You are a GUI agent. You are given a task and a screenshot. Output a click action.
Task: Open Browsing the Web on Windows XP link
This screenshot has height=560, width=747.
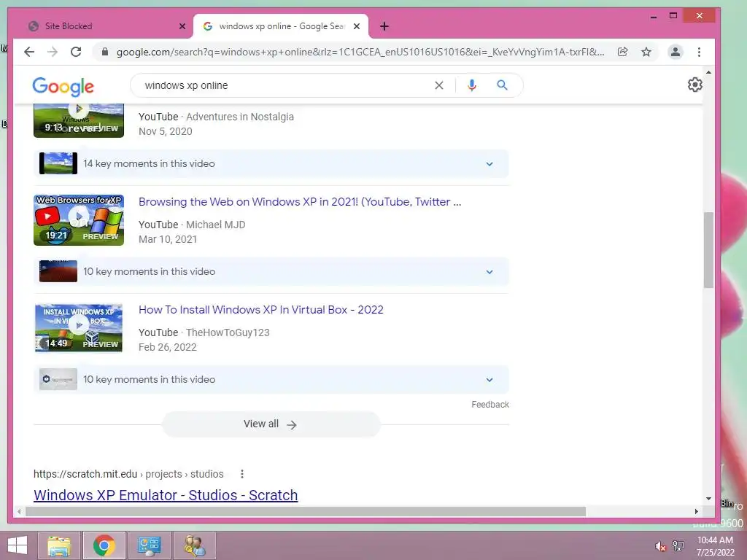(300, 202)
